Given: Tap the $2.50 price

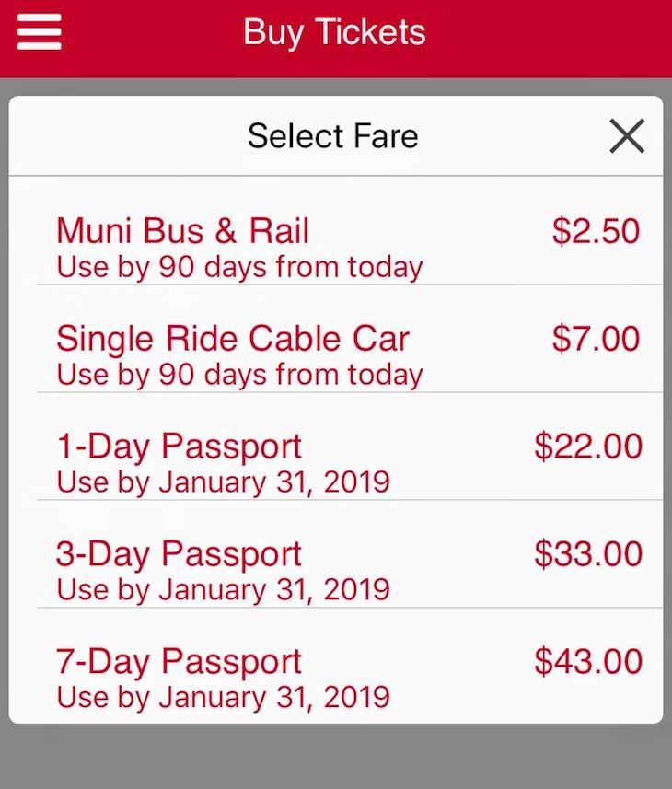Looking at the screenshot, I should pos(596,231).
